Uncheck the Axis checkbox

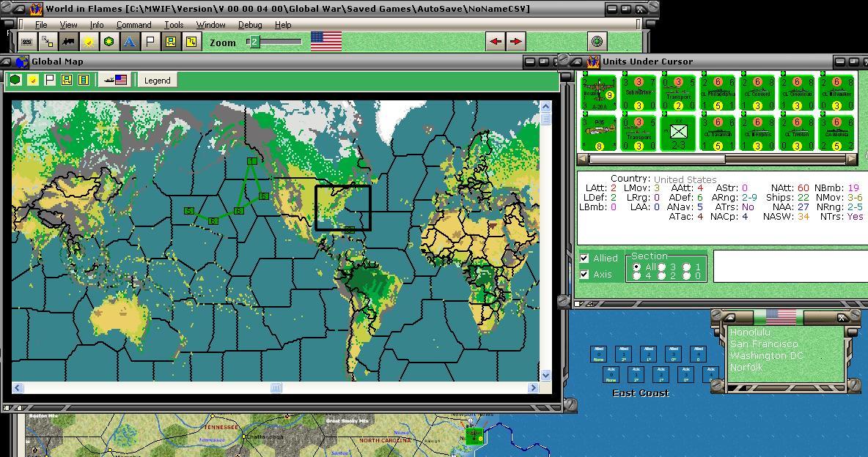584,275
